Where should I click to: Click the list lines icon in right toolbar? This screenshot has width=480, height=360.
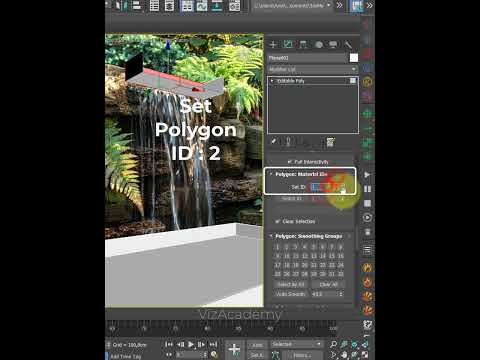367,250
